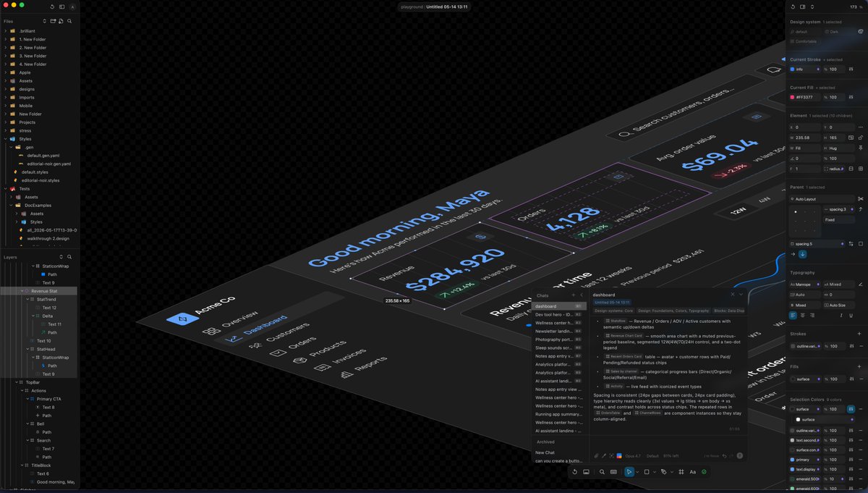Click the Opus 4.7 model selector
This screenshot has height=493, width=868.
tap(634, 456)
